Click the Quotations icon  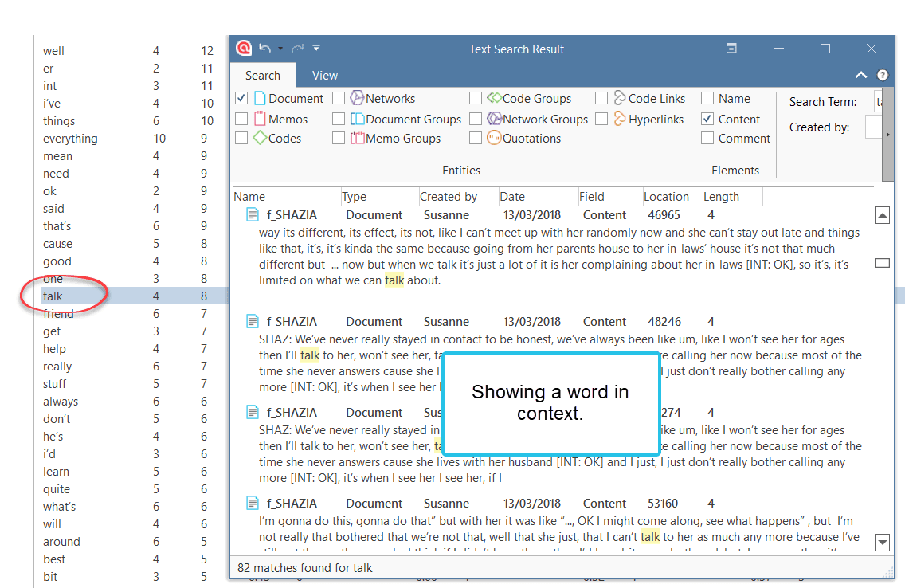pyautogui.click(x=494, y=138)
